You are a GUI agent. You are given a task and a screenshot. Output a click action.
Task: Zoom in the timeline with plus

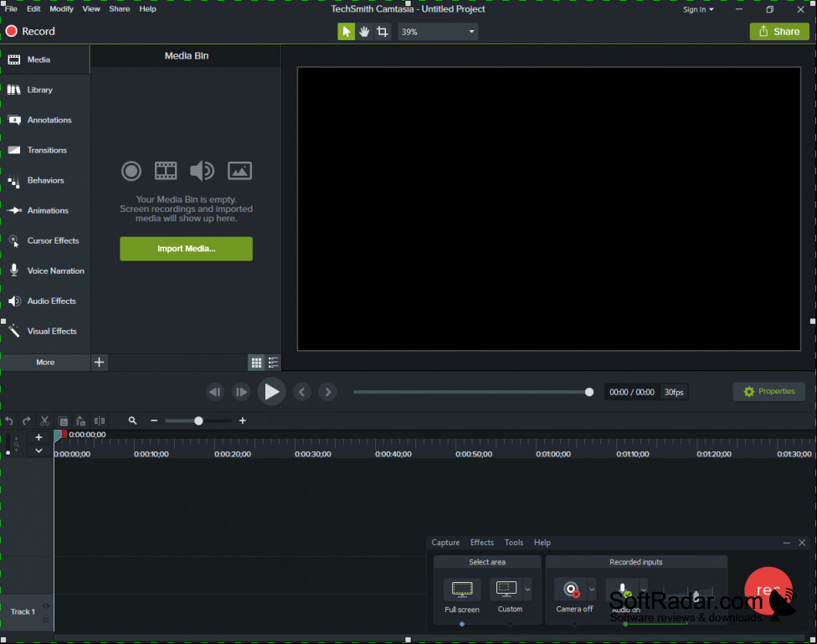[242, 420]
